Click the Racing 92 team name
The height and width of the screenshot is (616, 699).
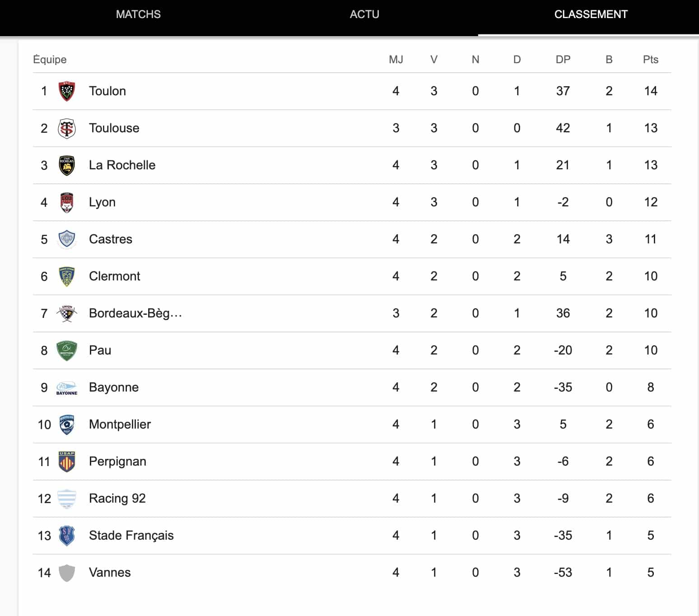pos(117,499)
